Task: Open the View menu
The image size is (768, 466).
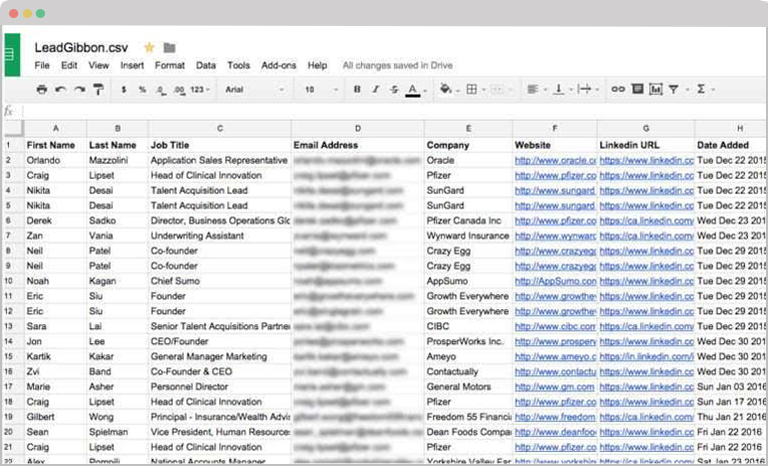Action: coord(98,65)
